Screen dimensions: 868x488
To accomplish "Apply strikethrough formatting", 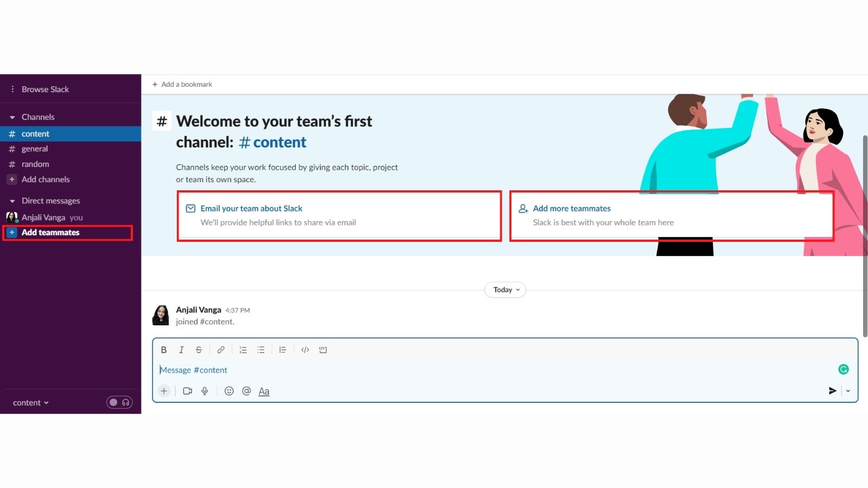I will click(199, 350).
